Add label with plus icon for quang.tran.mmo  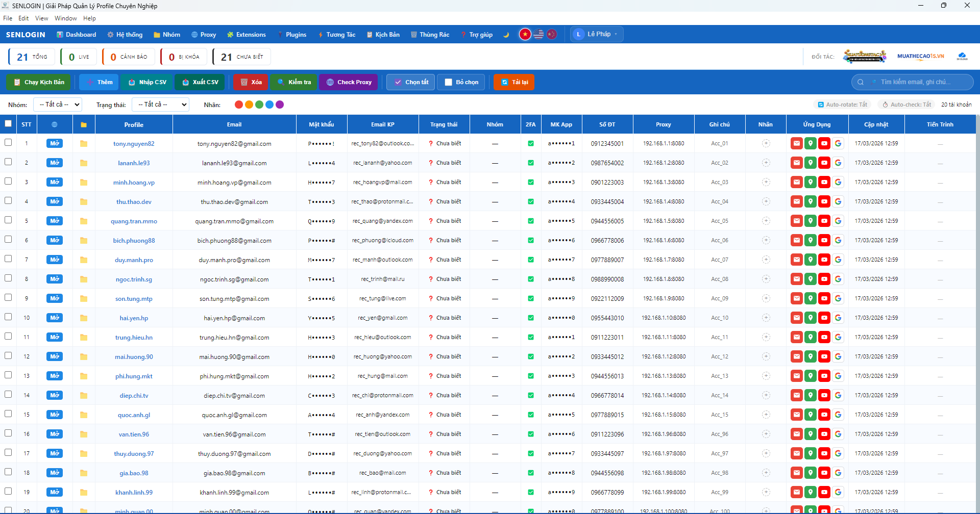pyautogui.click(x=766, y=221)
